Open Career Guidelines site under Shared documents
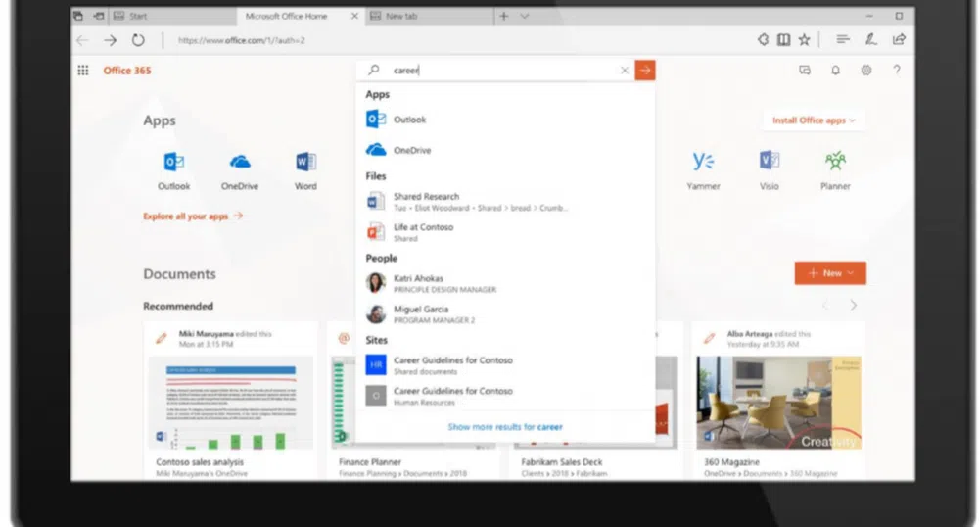The height and width of the screenshot is (527, 980). (x=505, y=365)
